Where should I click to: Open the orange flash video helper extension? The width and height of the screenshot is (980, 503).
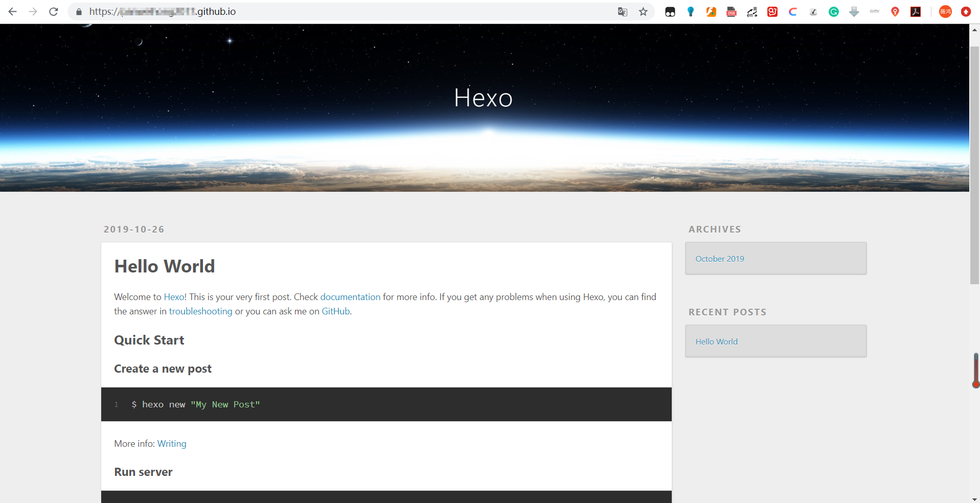tap(711, 11)
